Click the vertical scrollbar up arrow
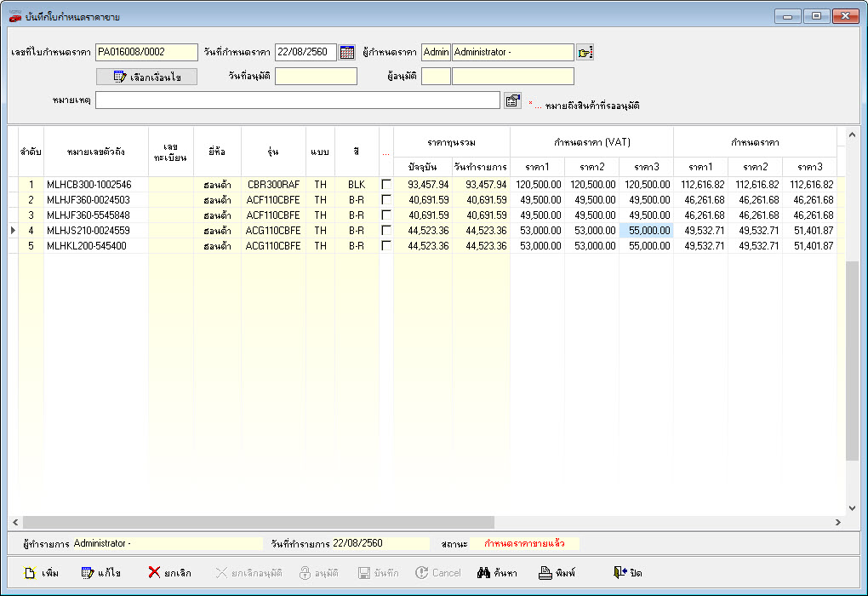 point(852,135)
